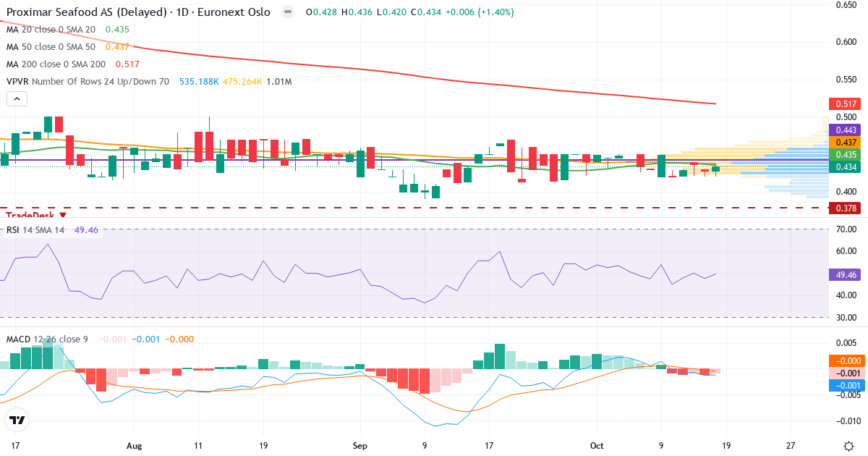
Task: Click the 70.00 RSI axis level
Action: [846, 229]
